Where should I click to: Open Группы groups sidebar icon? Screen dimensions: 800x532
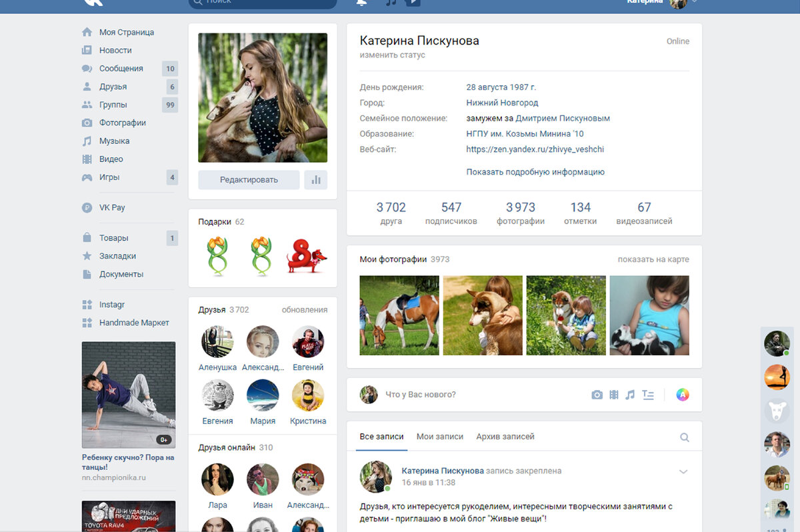pos(87,105)
